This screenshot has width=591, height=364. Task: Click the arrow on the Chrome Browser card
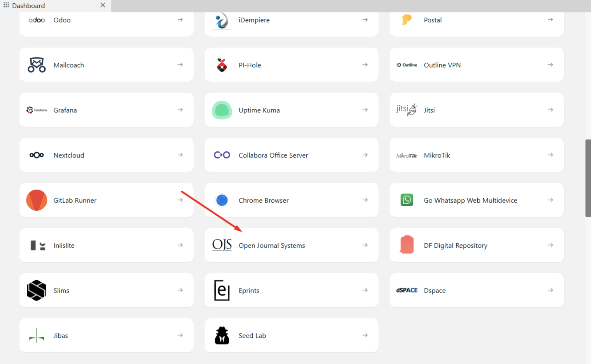click(x=365, y=200)
